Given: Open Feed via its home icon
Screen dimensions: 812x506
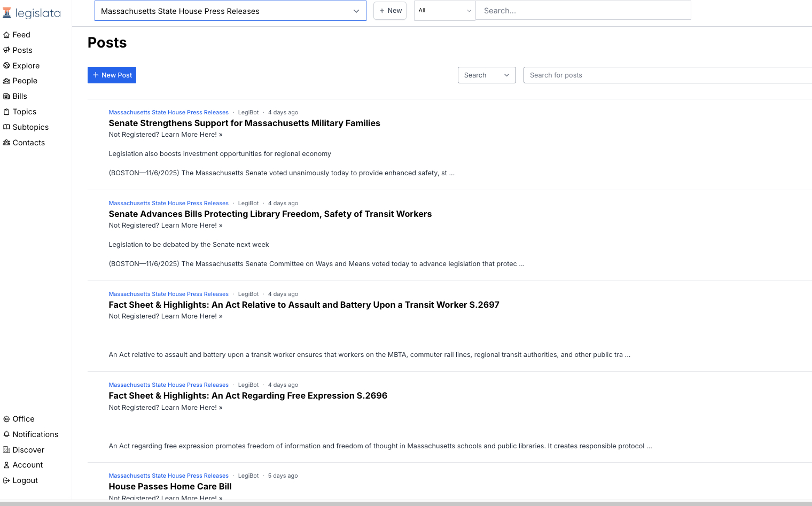Looking at the screenshot, I should click(x=6, y=35).
